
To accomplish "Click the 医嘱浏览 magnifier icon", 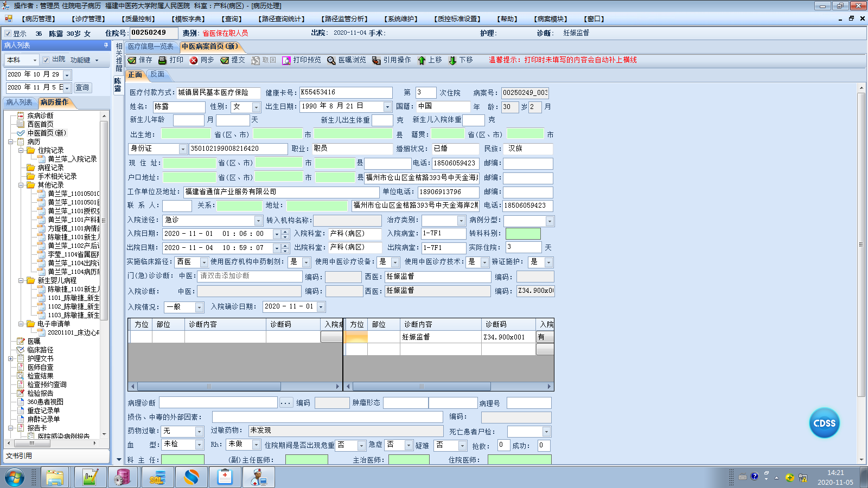I will (331, 60).
